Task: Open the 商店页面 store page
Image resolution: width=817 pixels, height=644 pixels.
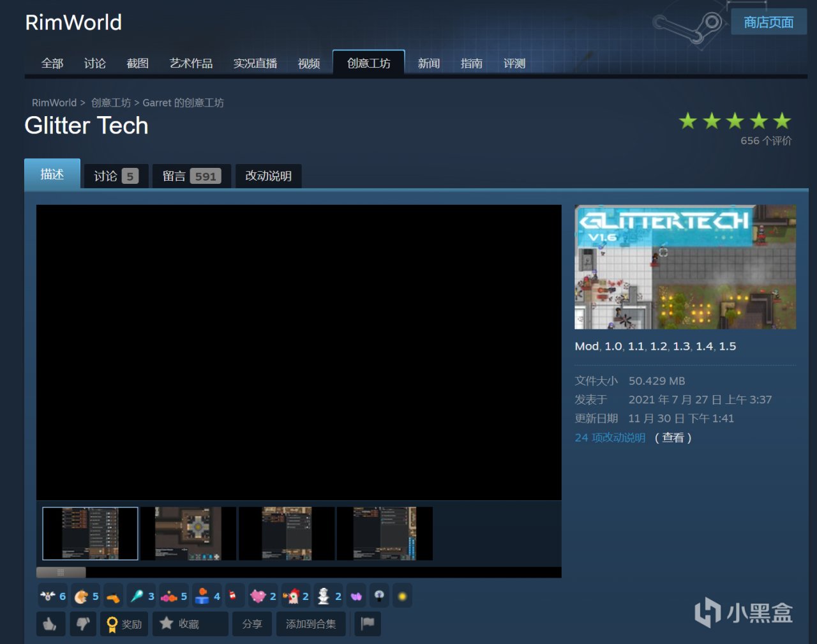Action: pos(768,22)
